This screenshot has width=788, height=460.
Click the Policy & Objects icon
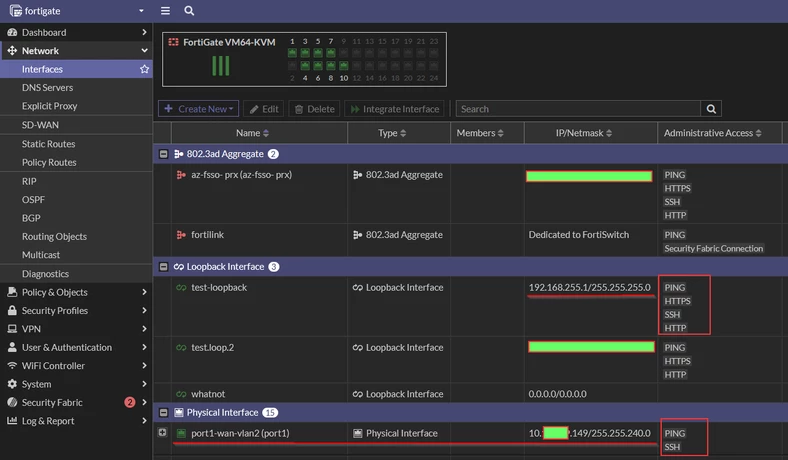point(12,292)
